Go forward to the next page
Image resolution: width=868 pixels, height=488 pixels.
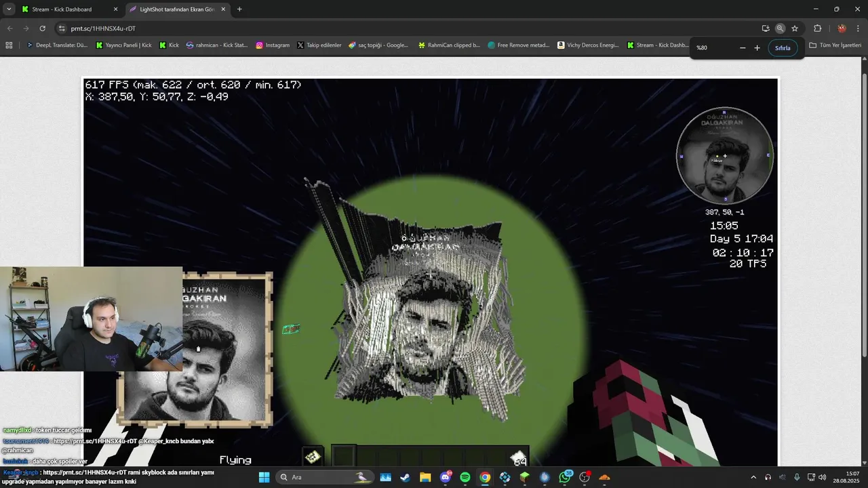(x=26, y=28)
